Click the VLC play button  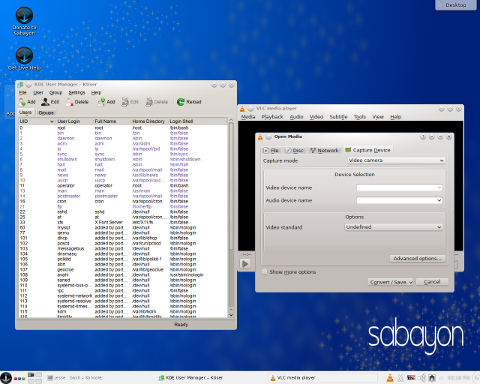[x=245, y=264]
